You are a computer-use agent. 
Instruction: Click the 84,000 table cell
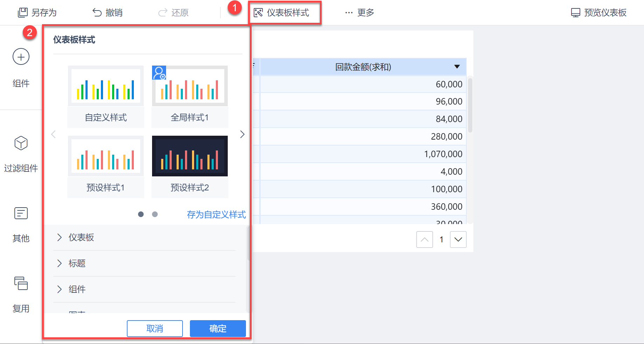(363, 119)
